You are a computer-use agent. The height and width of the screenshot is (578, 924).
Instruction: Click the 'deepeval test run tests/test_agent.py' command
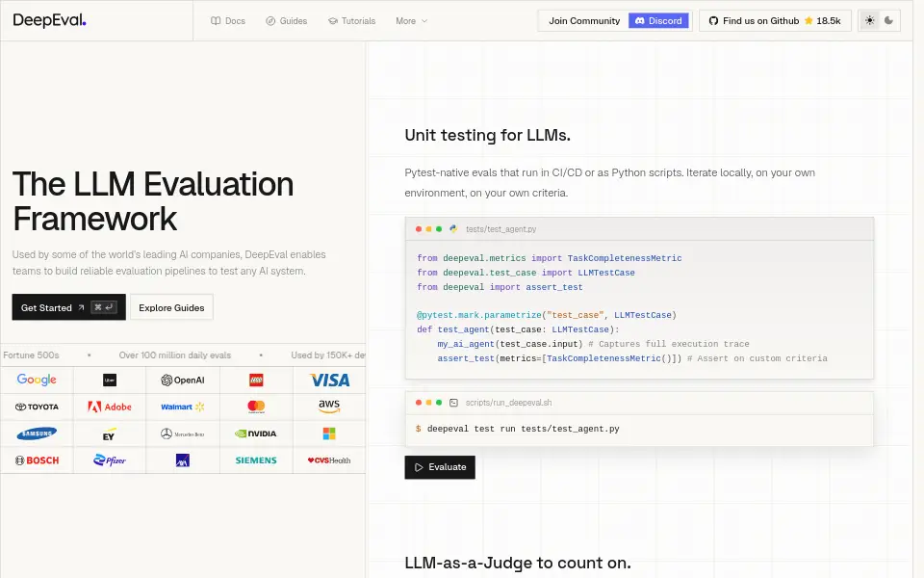(523, 429)
